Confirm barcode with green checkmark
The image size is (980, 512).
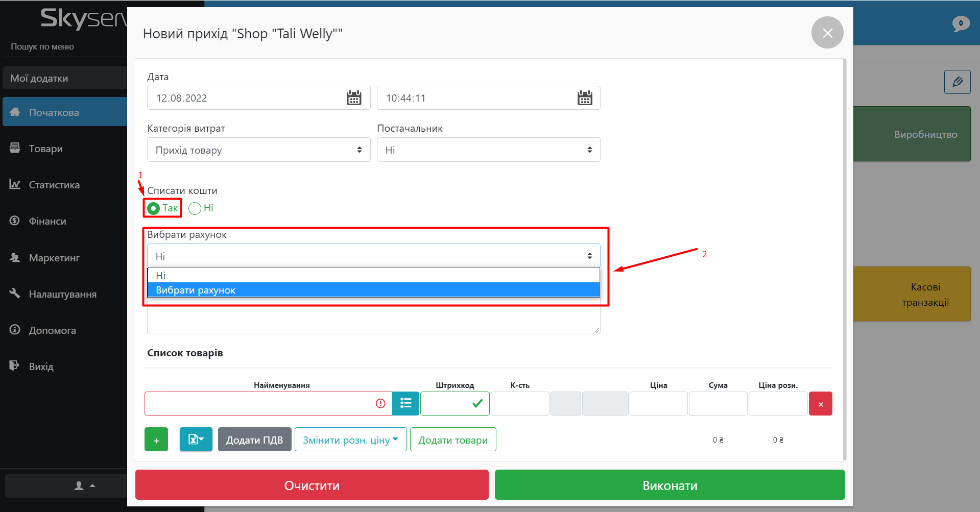[x=477, y=403]
